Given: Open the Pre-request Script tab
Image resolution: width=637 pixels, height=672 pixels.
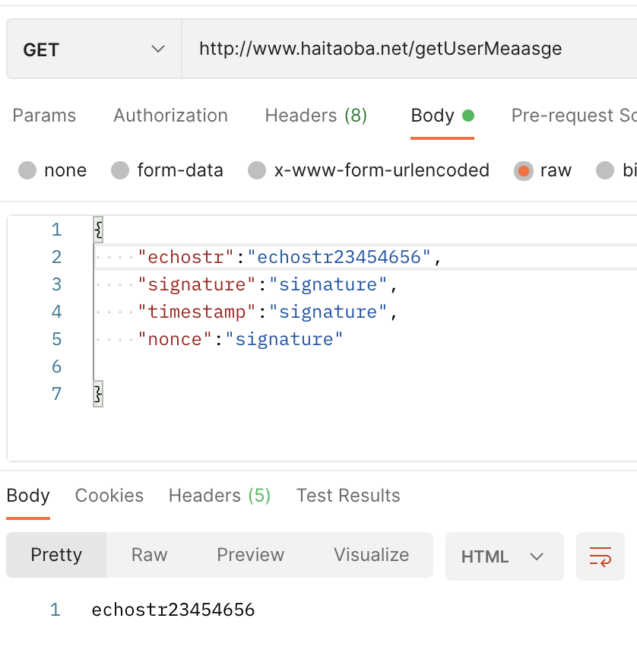Looking at the screenshot, I should 573,116.
